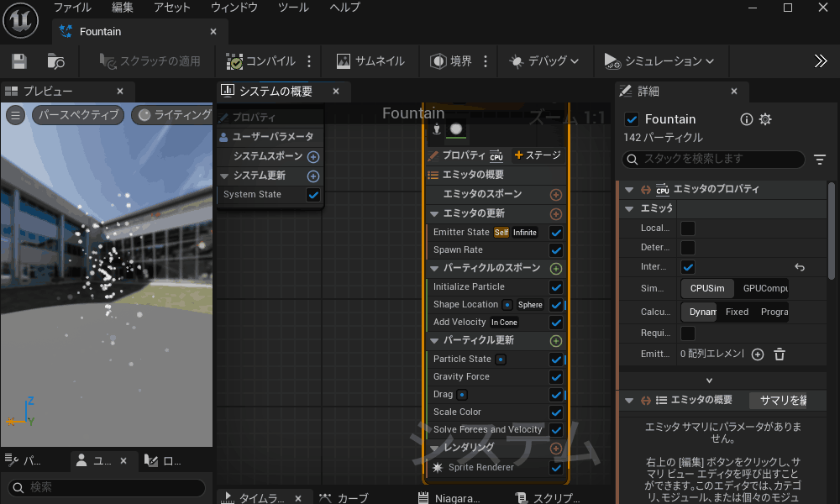This screenshot has height=504, width=840.
Task: Reset the Interpolated property to default
Action: tap(800, 267)
